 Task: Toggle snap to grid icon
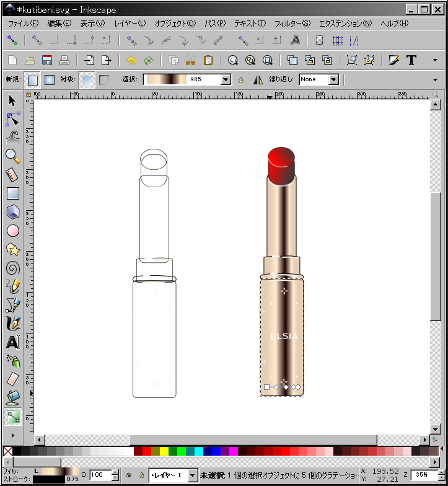click(x=337, y=41)
